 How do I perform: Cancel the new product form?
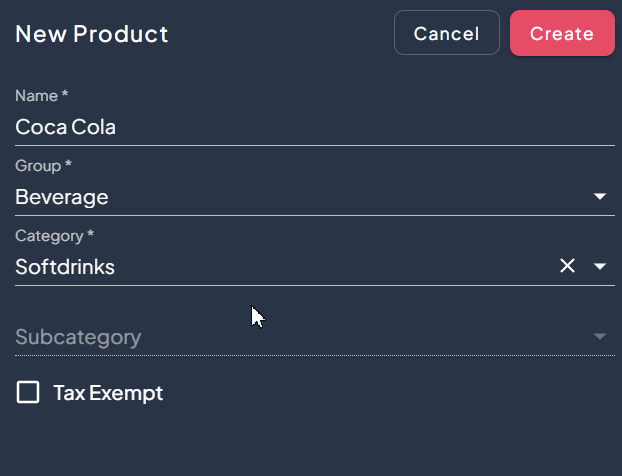point(446,33)
